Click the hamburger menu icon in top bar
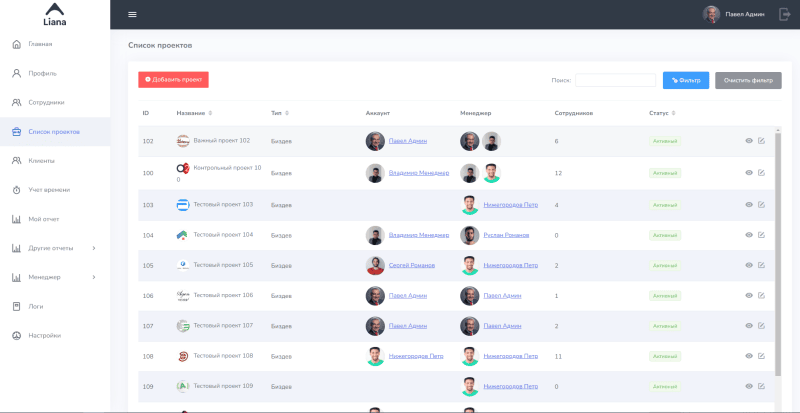 (132, 14)
